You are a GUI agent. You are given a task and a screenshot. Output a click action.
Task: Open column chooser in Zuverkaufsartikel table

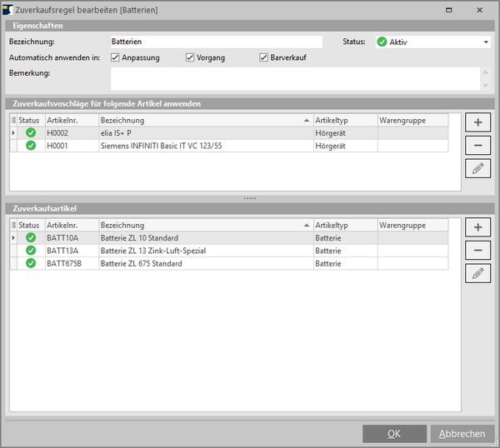click(12, 226)
